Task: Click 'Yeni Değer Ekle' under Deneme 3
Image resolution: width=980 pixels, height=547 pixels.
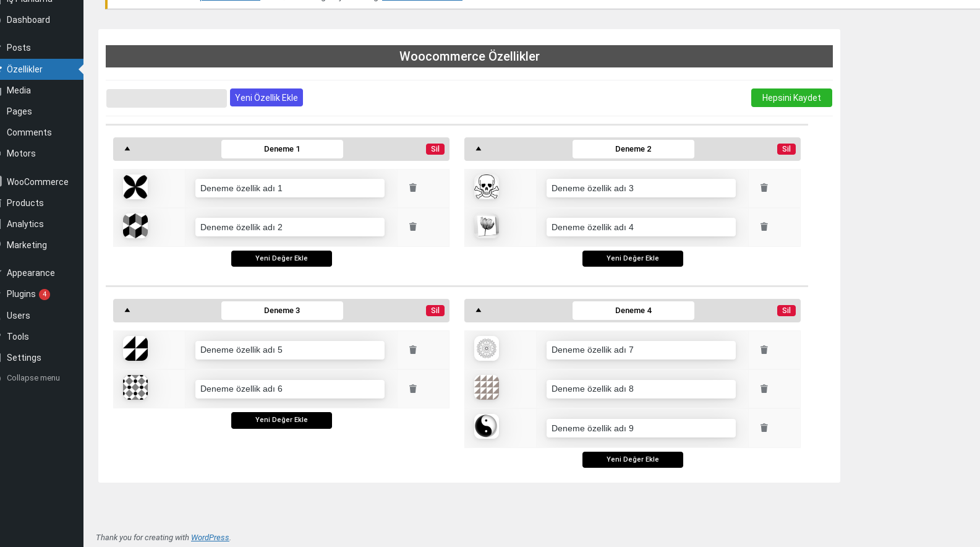Action: pos(281,420)
